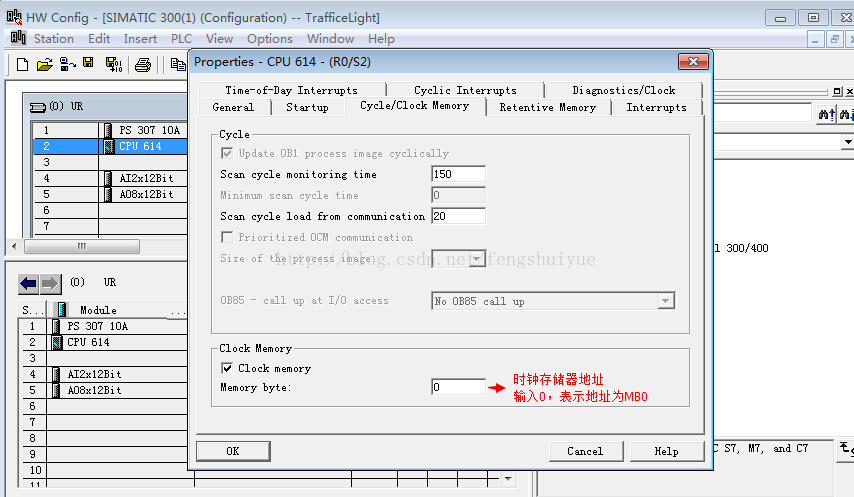Click the AO8x12Bit module icon in rack
Screen dimensions: 854x497
(x=108, y=194)
